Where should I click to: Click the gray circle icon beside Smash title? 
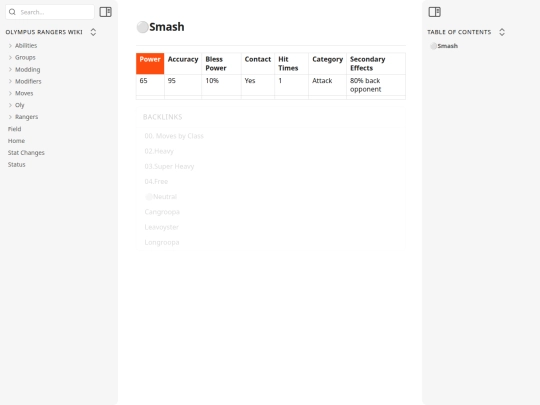click(143, 27)
